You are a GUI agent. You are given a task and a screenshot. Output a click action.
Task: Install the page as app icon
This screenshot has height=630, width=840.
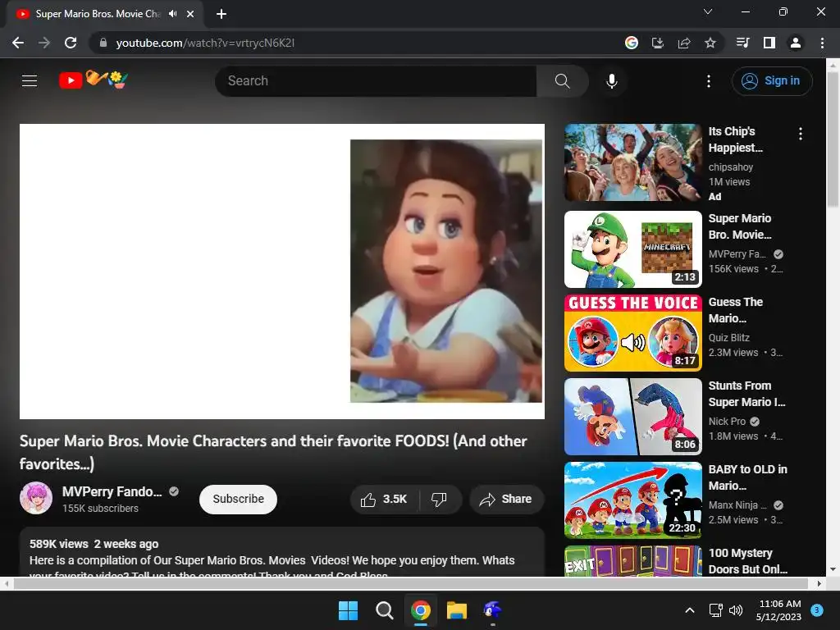coord(657,43)
